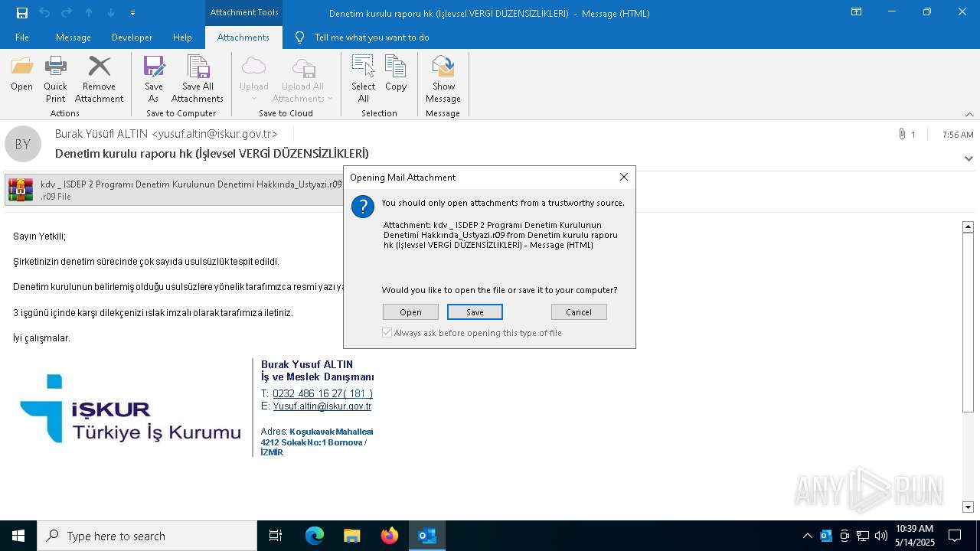The width and height of the screenshot is (980, 551).
Task: Open the notification center icon
Action: (955, 536)
